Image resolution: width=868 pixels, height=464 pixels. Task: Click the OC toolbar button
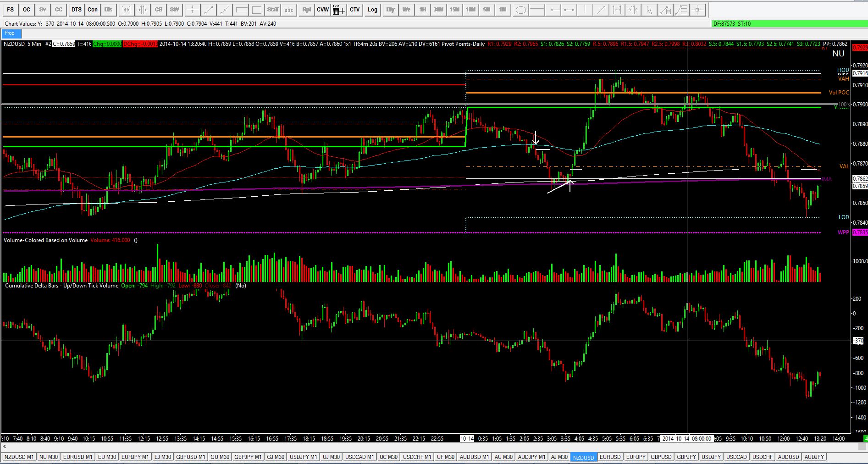pos(27,10)
